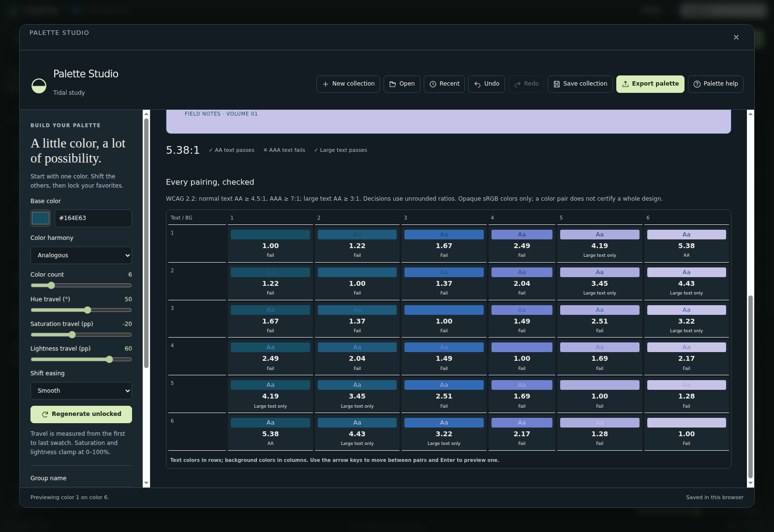Select pairing text 6 on background 1 (5.38 AA)
The height and width of the screenshot is (532, 774).
[270, 432]
